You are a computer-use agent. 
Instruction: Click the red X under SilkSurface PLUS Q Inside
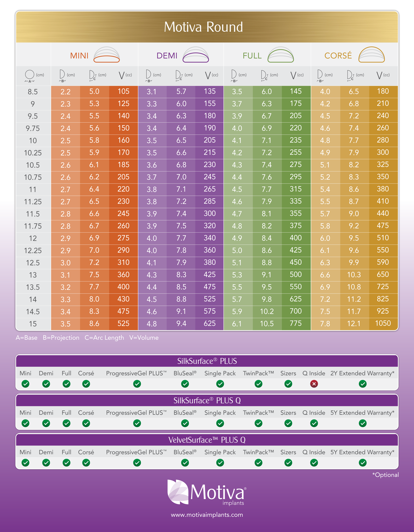click(314, 384)
